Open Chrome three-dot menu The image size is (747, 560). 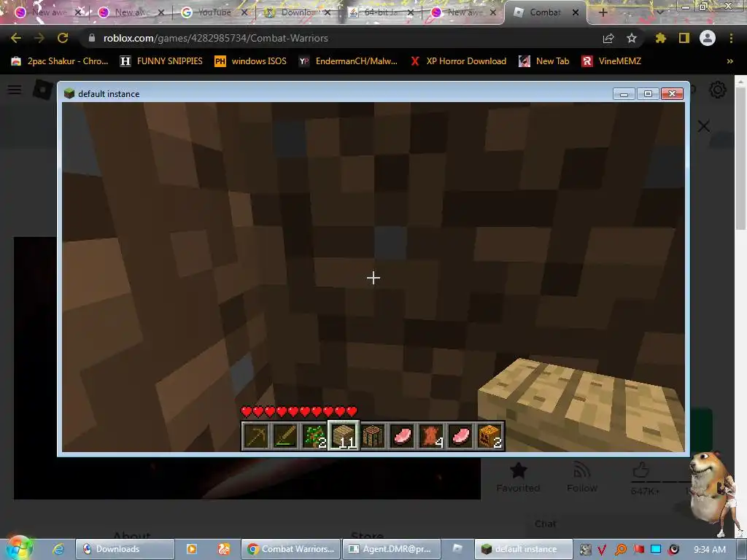(731, 38)
